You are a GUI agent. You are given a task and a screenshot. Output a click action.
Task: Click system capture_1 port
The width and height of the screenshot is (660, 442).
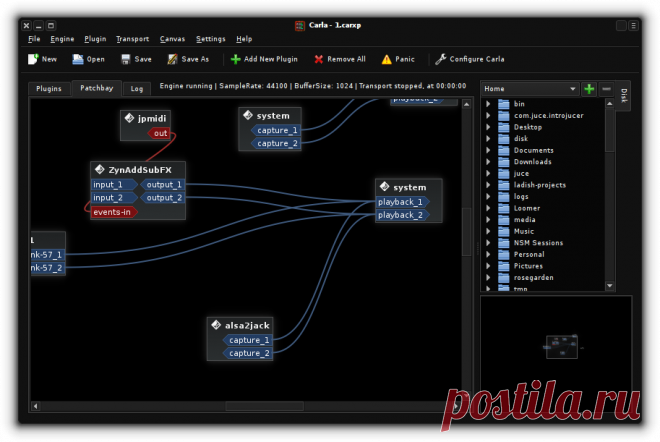coord(276,130)
